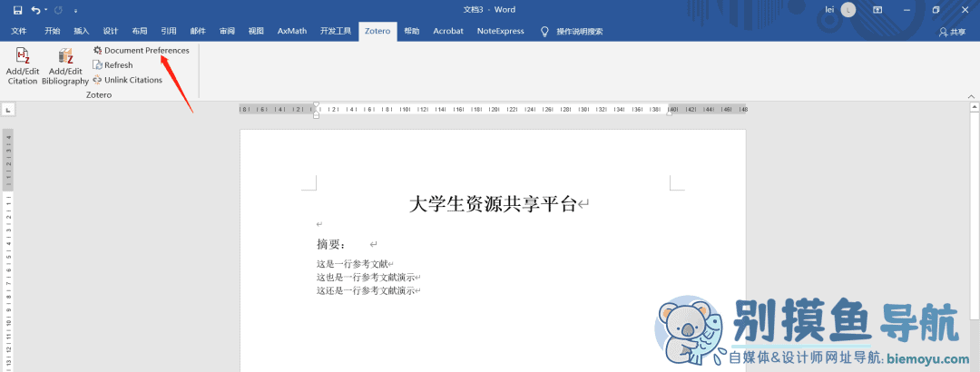
Task: Refresh Zotero citations
Action: [118, 65]
